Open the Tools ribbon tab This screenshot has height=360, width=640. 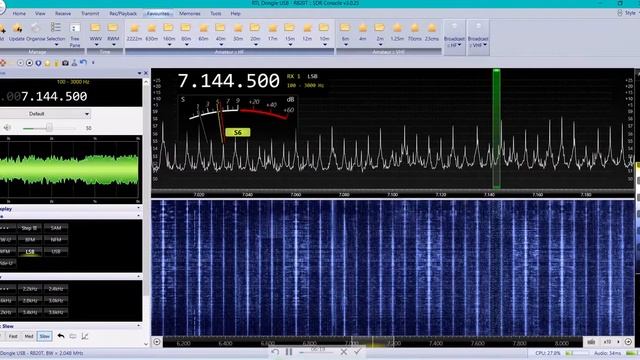click(x=216, y=13)
